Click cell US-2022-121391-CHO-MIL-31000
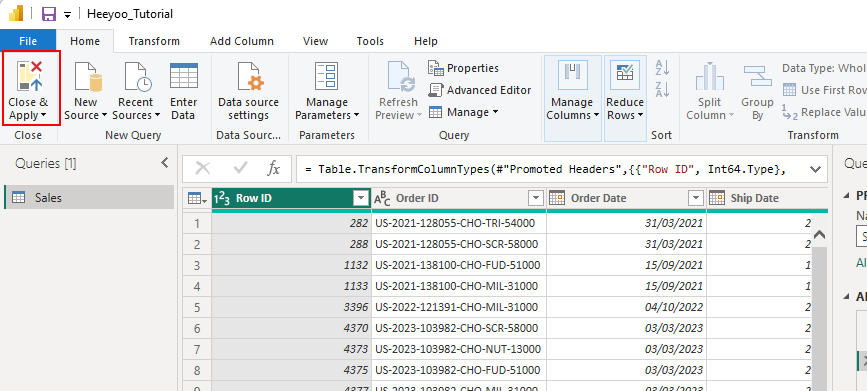867x391 pixels. click(x=459, y=307)
